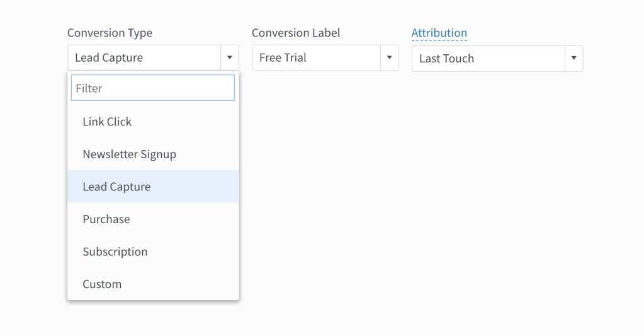Choose Subscription from the dropdown list
This screenshot has width=644, height=336.
[x=115, y=252]
